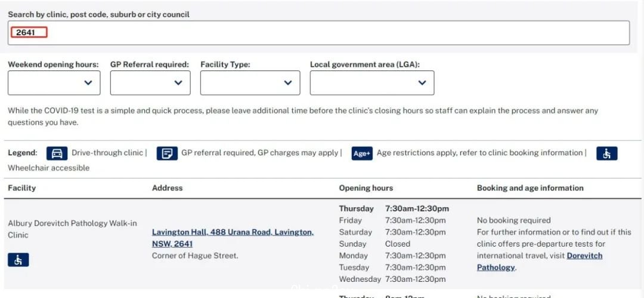Image resolution: width=644 pixels, height=298 pixels.
Task: Open the Weekend opening hours dropdown
Action: click(x=54, y=83)
